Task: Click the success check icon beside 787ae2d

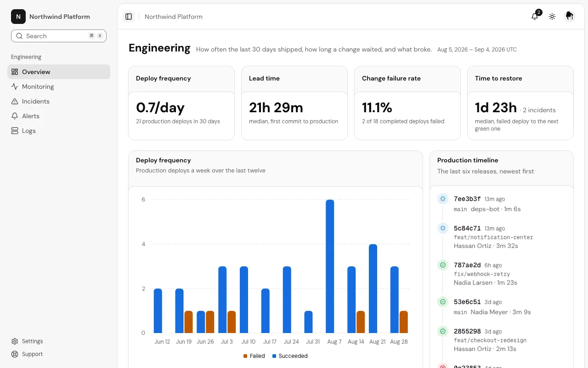Action: [x=443, y=265]
